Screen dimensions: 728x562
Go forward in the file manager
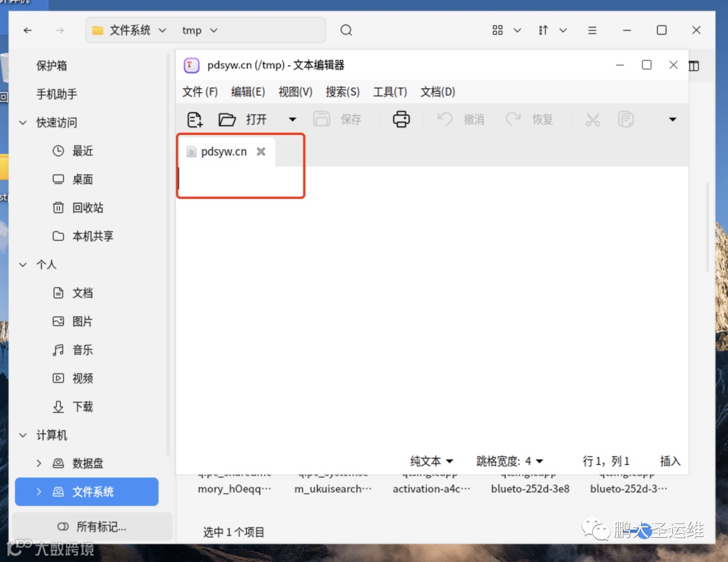[x=60, y=30]
